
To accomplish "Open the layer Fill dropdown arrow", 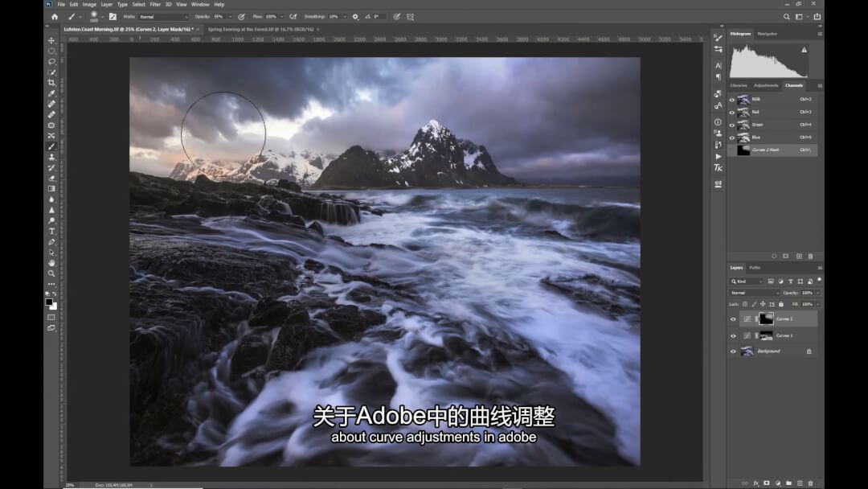I will click(x=817, y=304).
